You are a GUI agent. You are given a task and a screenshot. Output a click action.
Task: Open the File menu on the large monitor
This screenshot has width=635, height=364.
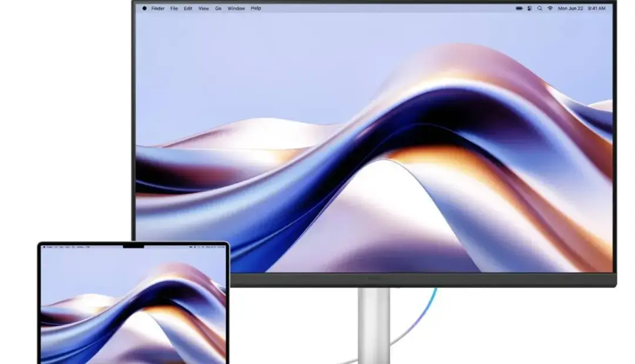coord(174,9)
